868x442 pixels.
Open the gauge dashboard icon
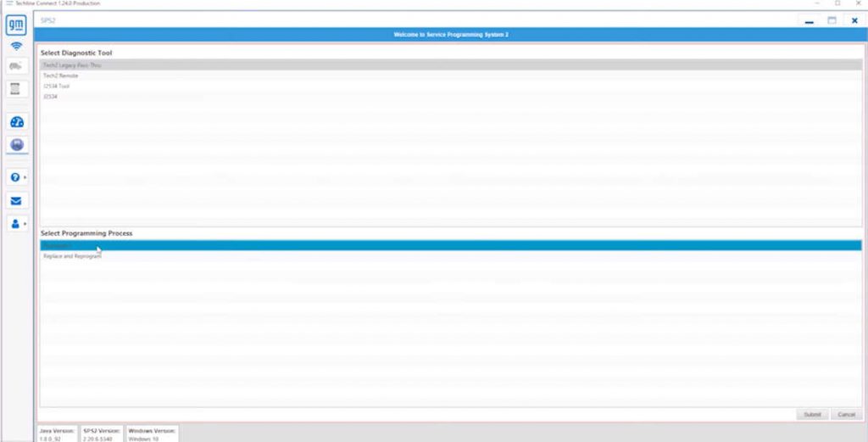tap(17, 122)
